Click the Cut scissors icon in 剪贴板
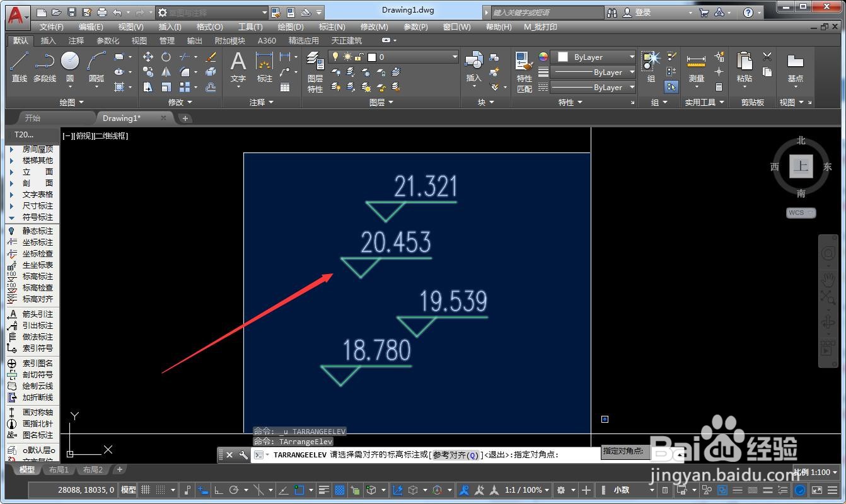Screen dimensions: 846x504 pos(767,57)
